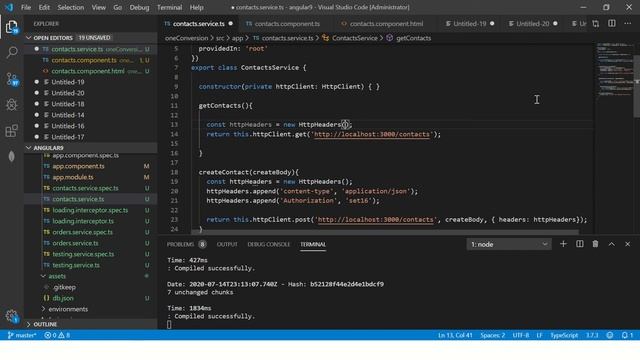Click the terminal input cursor line

[x=169, y=324]
